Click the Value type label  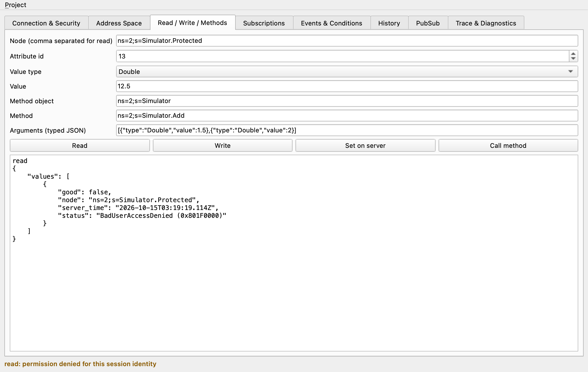[26, 72]
